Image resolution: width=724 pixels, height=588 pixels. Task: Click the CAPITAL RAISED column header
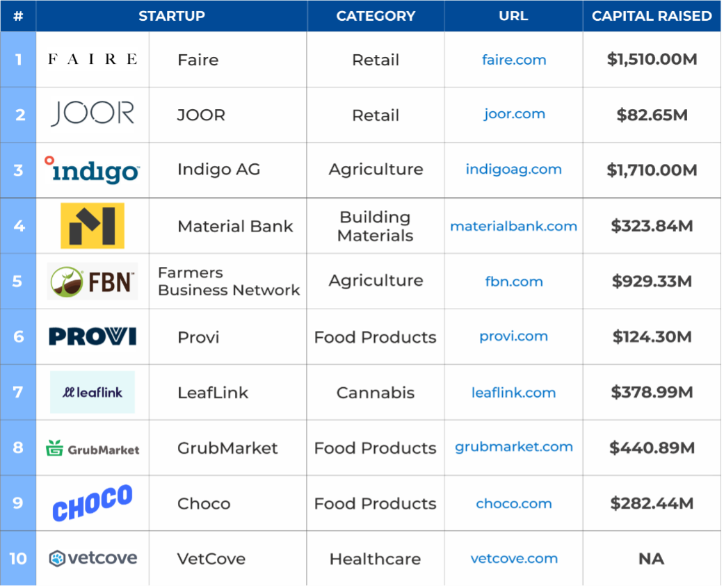click(652, 16)
